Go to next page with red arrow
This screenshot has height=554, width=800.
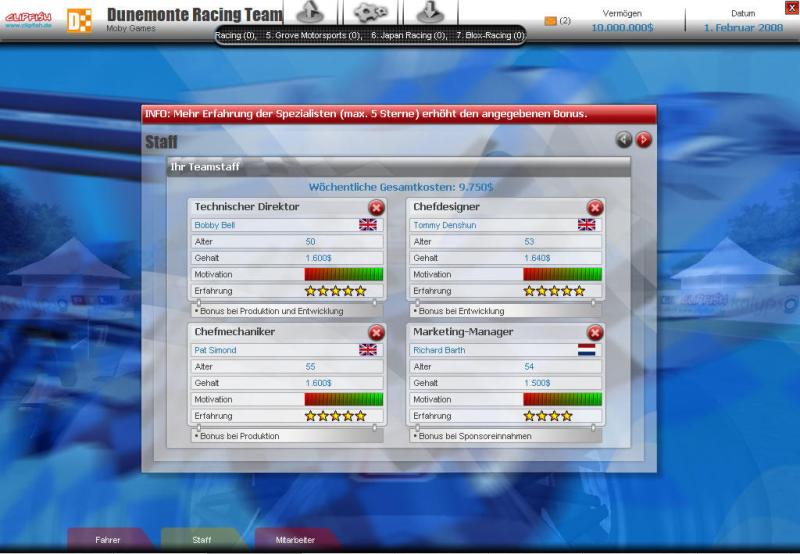[643, 140]
